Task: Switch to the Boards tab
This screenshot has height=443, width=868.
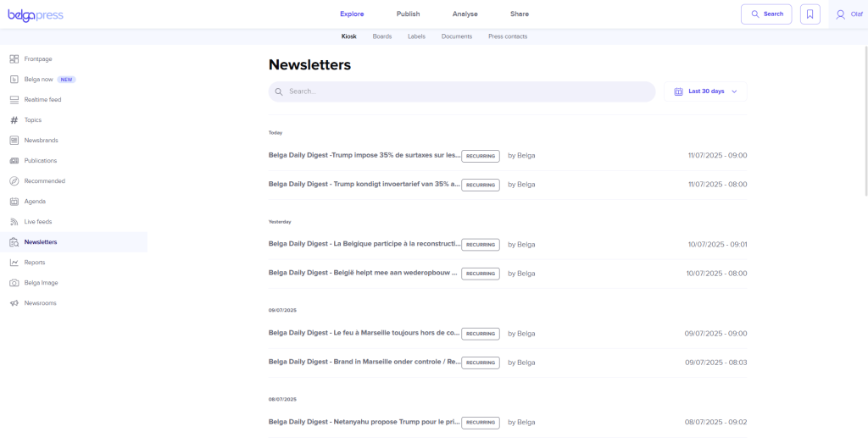Action: (381, 36)
